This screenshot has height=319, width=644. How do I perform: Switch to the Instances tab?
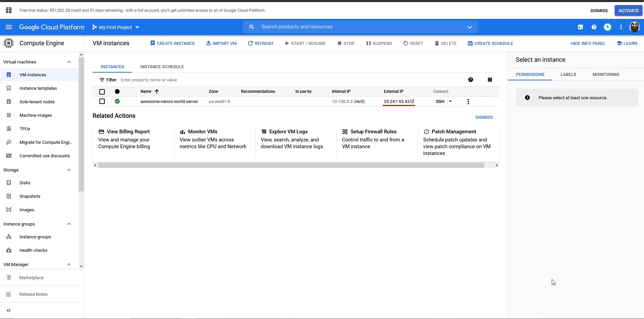point(113,67)
